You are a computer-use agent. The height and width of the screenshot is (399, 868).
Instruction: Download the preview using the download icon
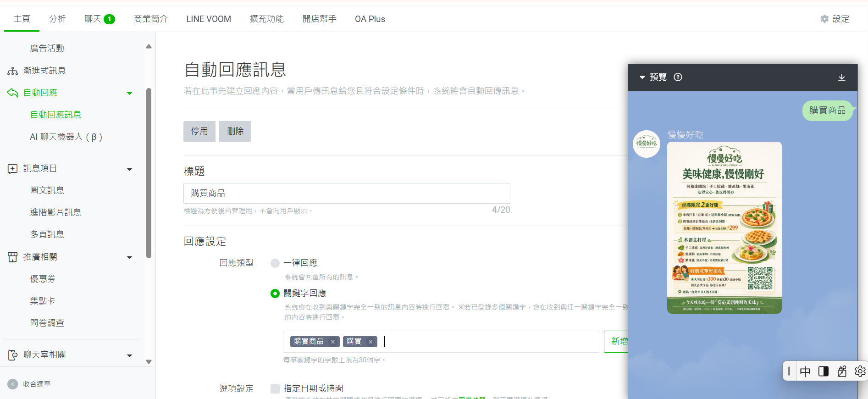[x=841, y=78]
